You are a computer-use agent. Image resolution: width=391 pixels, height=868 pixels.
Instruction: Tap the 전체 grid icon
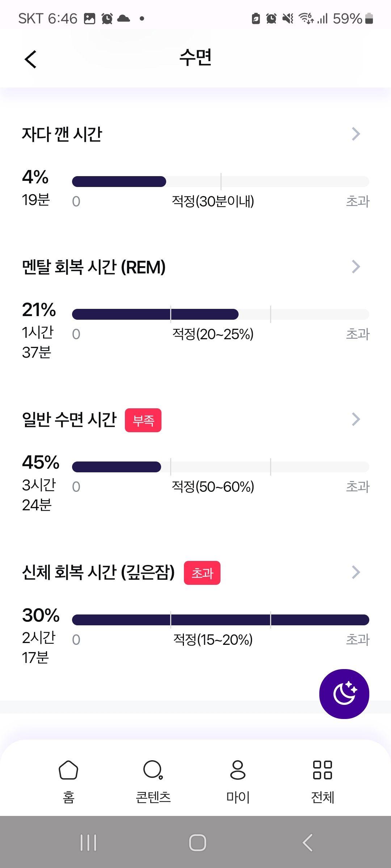click(x=323, y=770)
